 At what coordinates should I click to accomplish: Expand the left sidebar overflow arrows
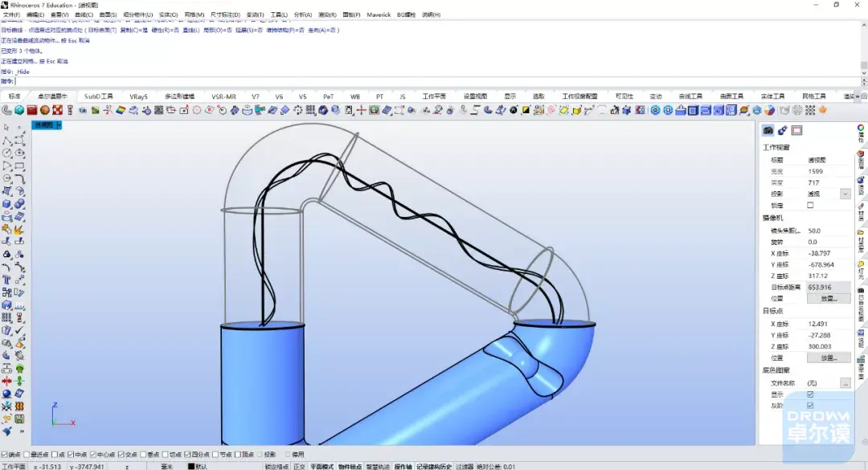pyautogui.click(x=22, y=431)
